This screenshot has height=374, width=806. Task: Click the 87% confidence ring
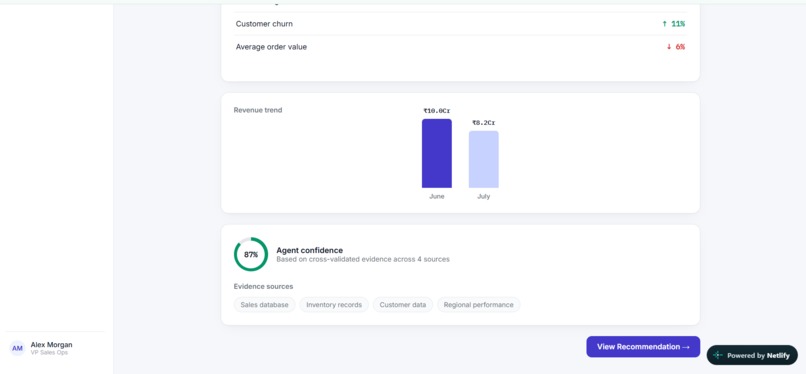tap(251, 254)
